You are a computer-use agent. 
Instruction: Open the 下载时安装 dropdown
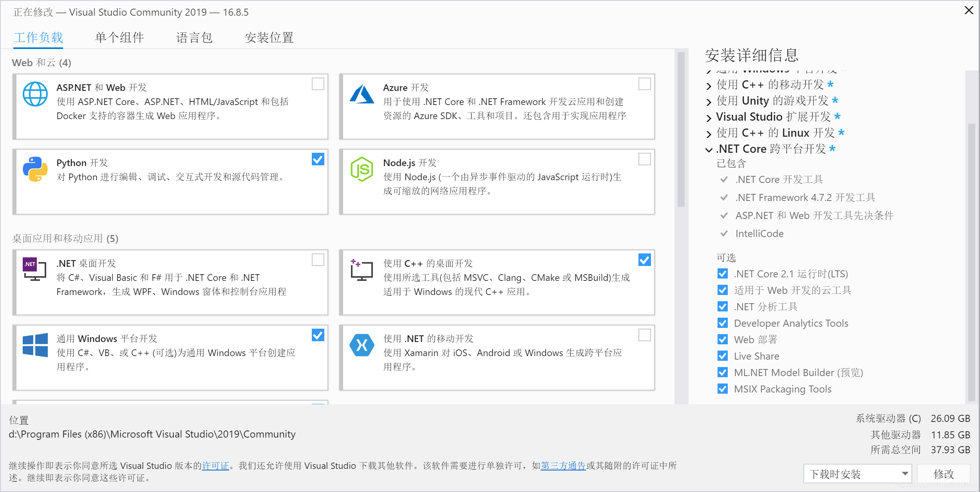[857, 474]
